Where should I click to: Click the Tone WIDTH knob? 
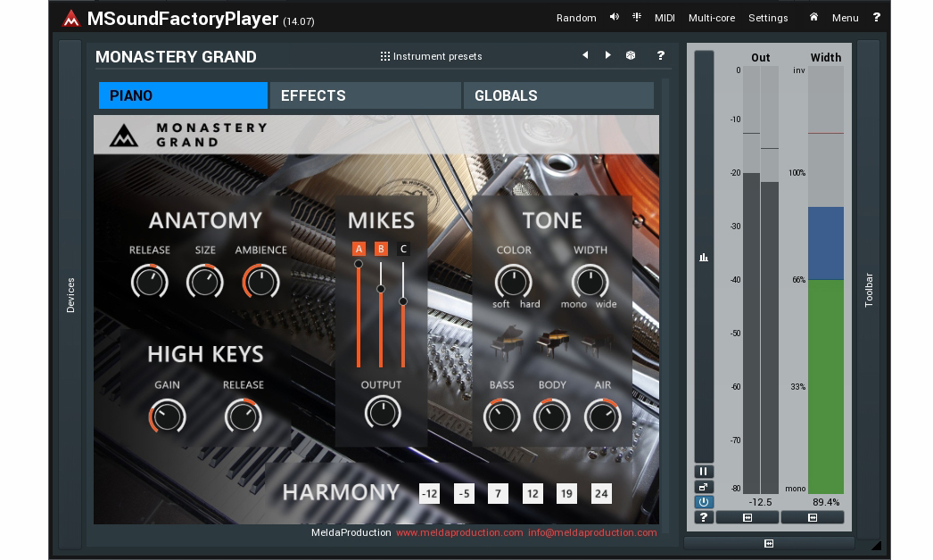590,281
